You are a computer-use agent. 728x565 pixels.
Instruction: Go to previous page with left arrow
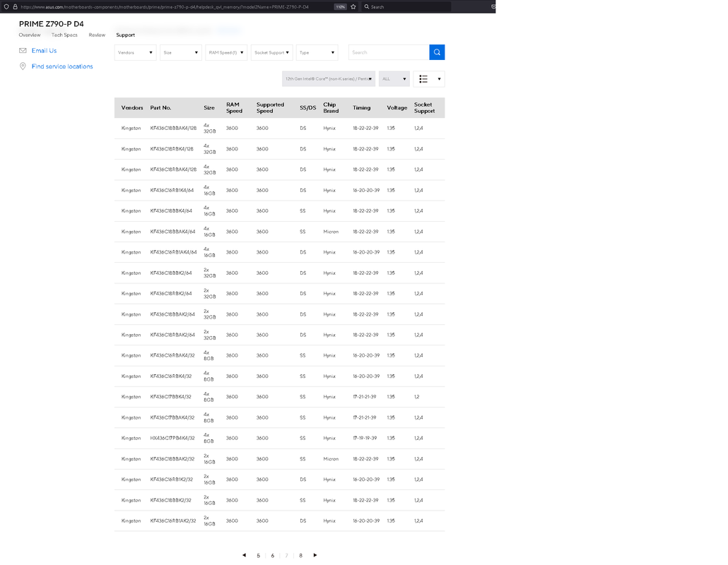245,555
